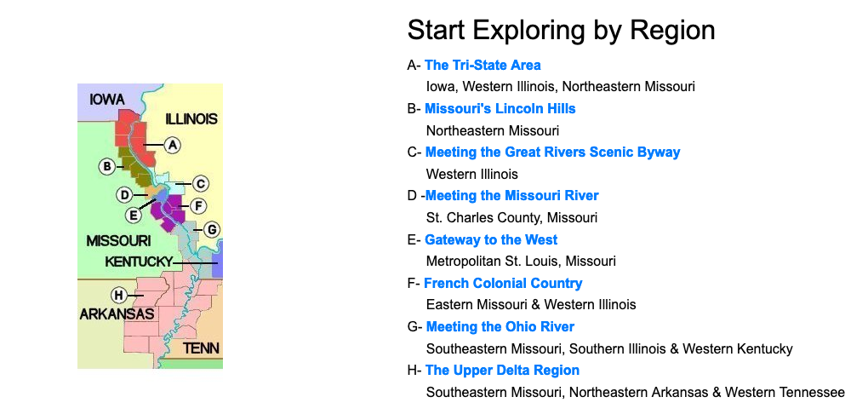
Task: Open Meeting the Great Rivers Scenic Byway
Action: tap(552, 152)
